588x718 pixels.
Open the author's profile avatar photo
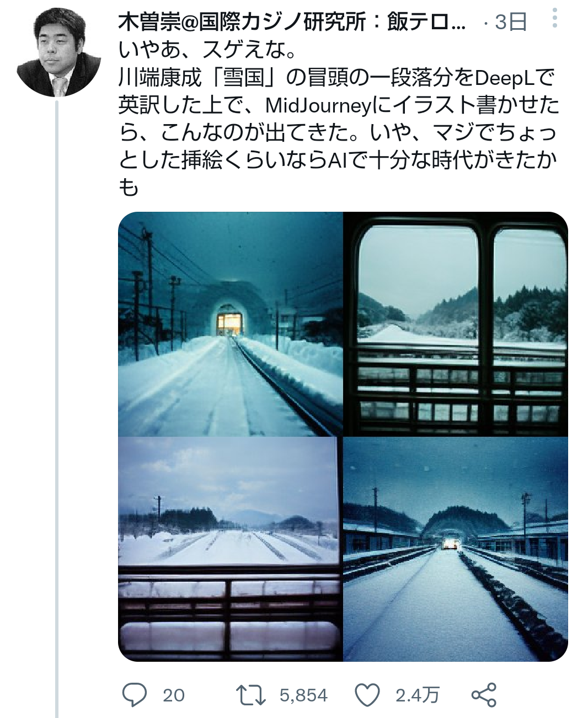coord(58,52)
